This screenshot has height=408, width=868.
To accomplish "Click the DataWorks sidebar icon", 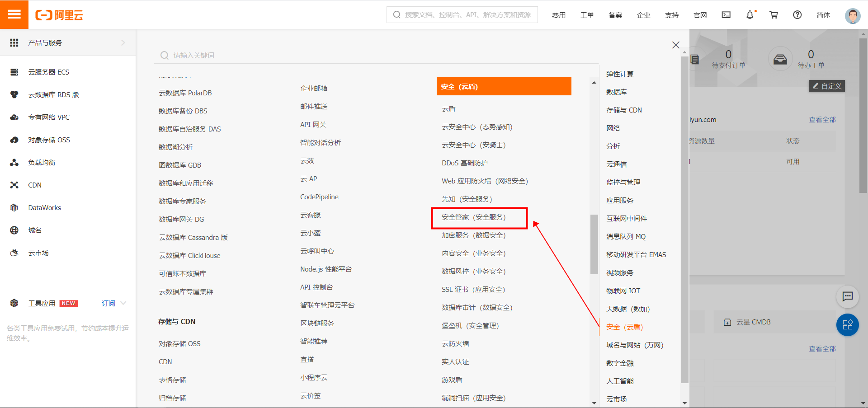I will [14, 207].
